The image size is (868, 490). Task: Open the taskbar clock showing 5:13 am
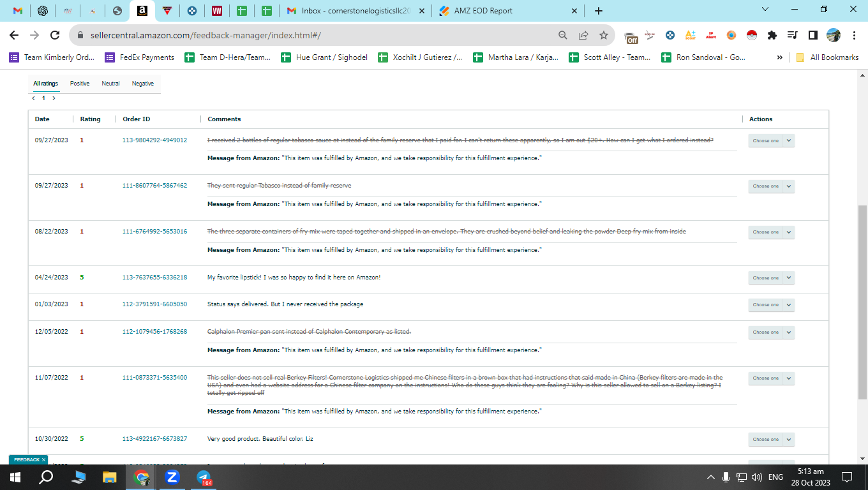[x=811, y=477]
